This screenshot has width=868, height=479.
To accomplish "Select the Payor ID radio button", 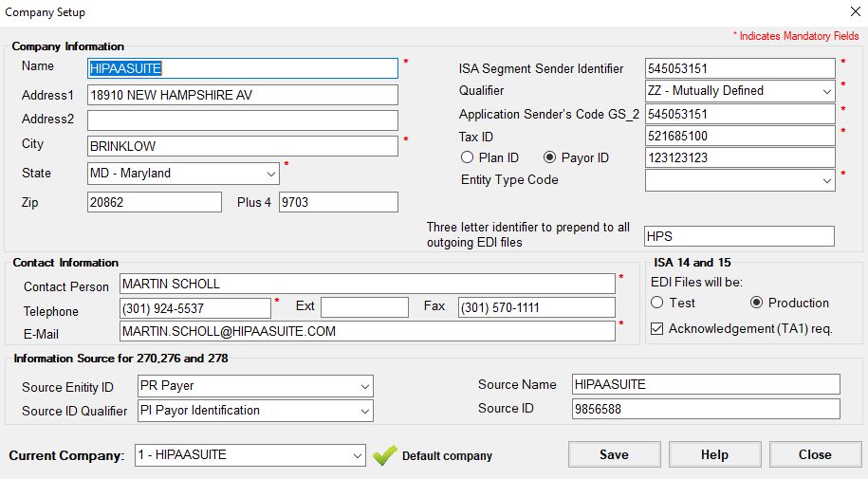I will 549,157.
